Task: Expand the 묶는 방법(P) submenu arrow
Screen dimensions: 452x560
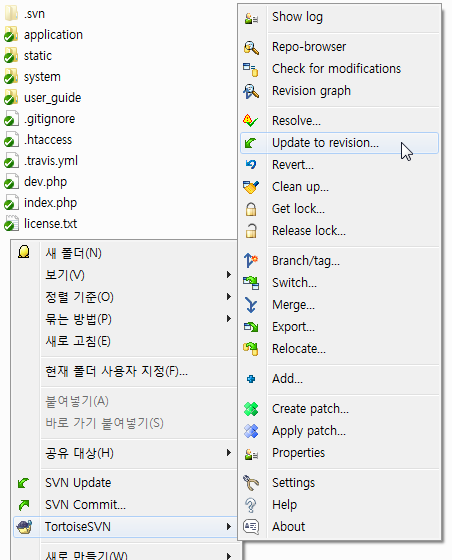Action: pyautogui.click(x=229, y=319)
